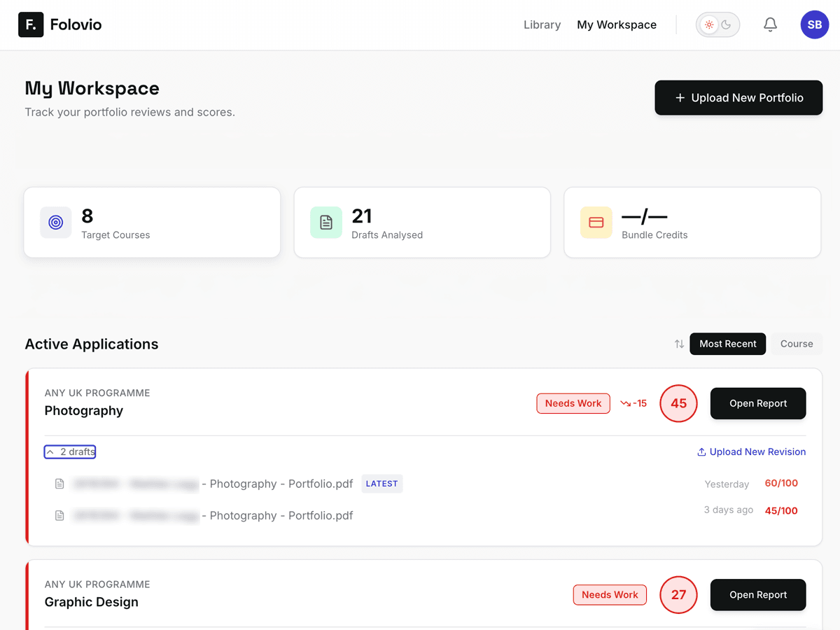Click Upload New Portfolio button

[x=738, y=98]
